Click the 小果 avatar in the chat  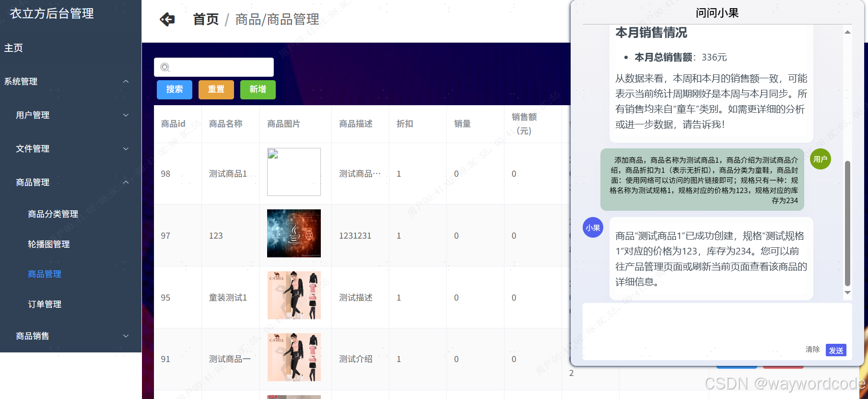(593, 228)
